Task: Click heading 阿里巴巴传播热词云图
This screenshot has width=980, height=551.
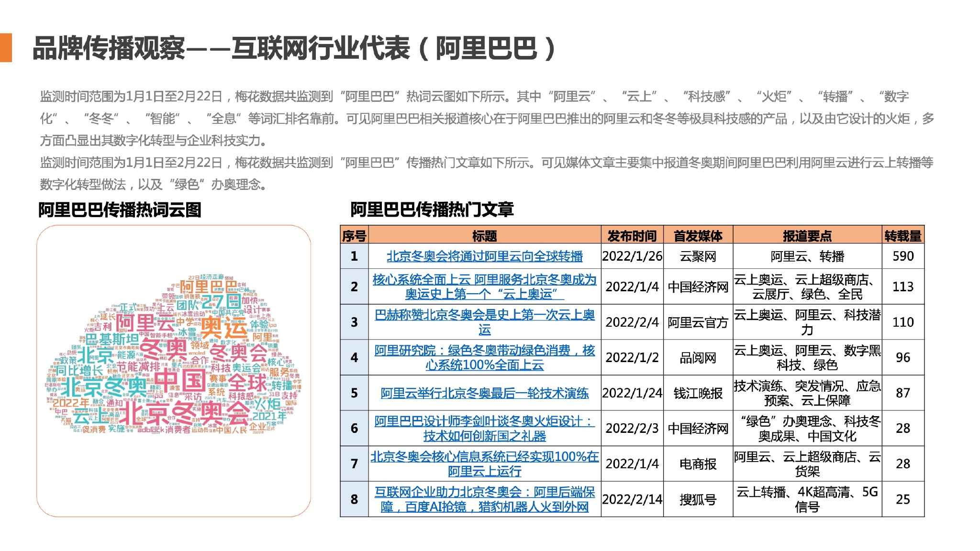Action: (x=120, y=210)
